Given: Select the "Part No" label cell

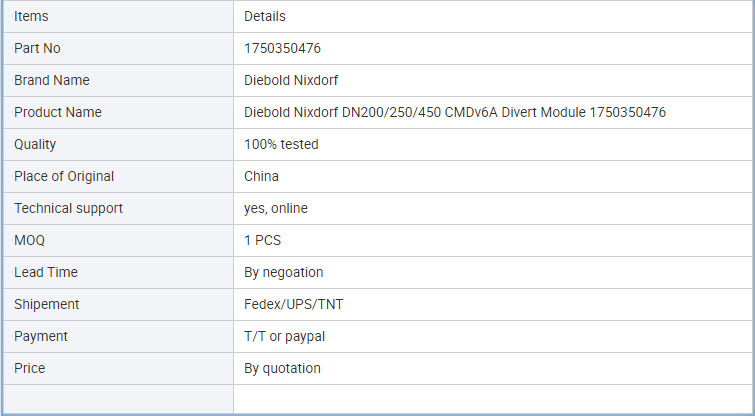Looking at the screenshot, I should (38, 48).
